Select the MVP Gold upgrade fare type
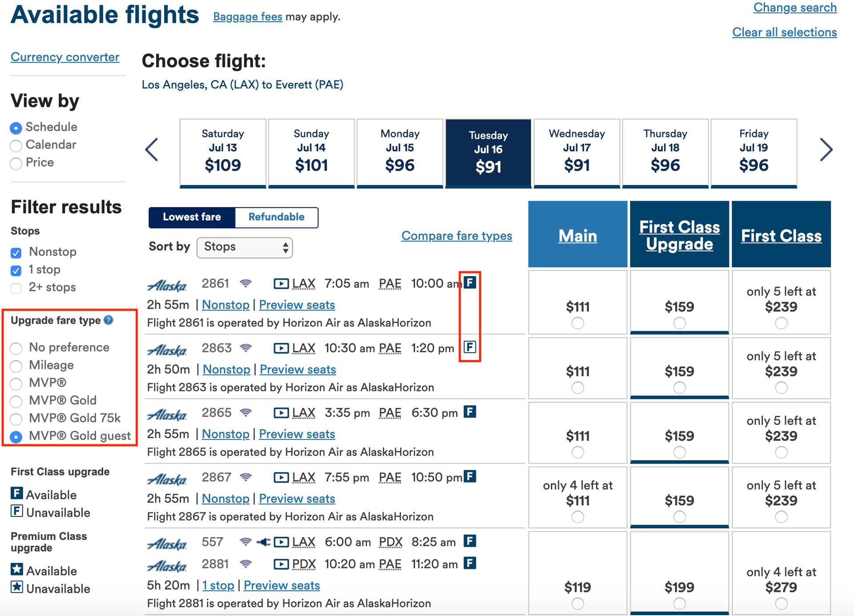Screen dimensions: 854x616 click(16, 402)
